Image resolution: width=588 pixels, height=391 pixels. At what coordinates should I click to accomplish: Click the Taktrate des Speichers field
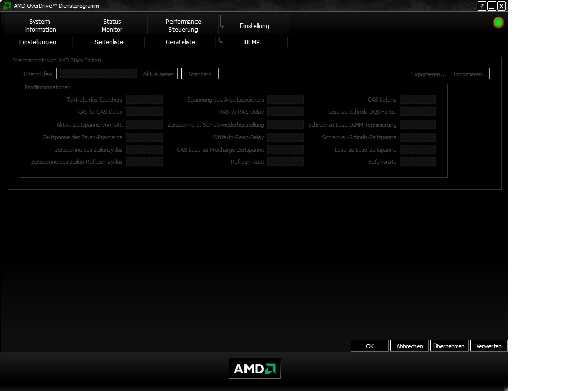144,100
